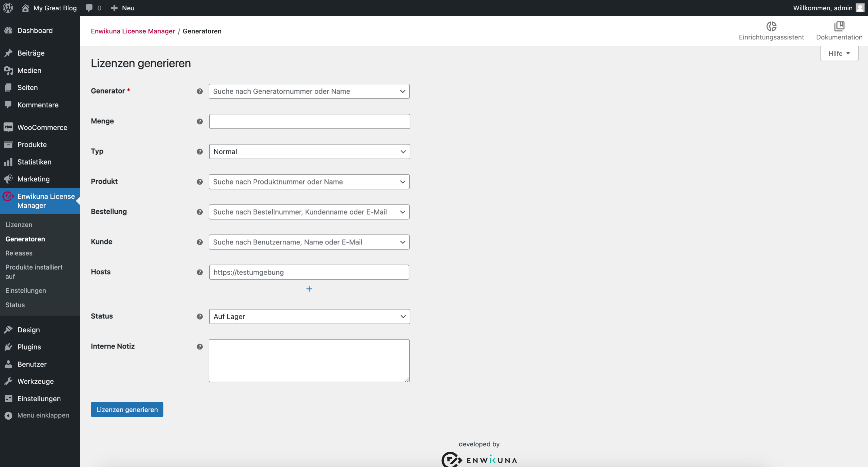Image resolution: width=868 pixels, height=467 pixels.
Task: Open the Generator search dropdown
Action: 309,91
